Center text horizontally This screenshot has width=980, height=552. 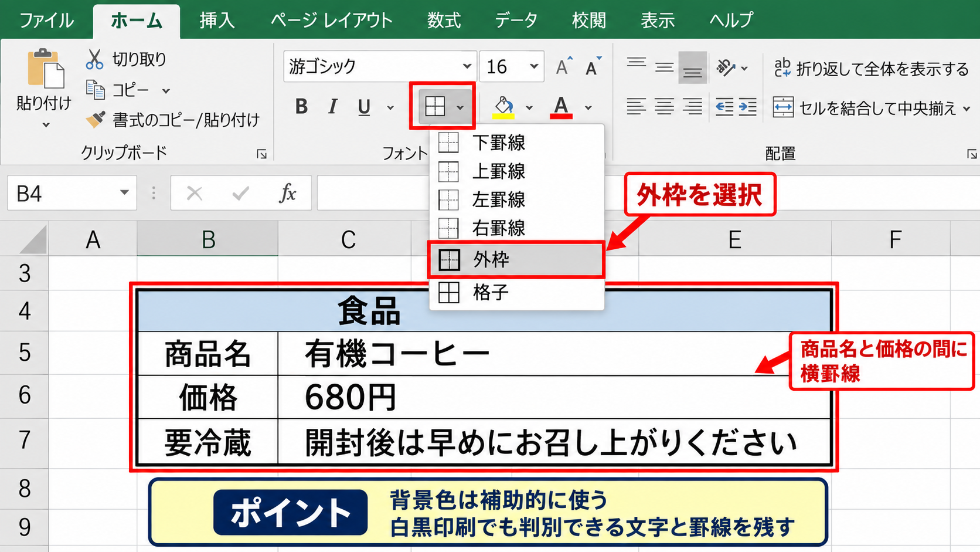[664, 107]
